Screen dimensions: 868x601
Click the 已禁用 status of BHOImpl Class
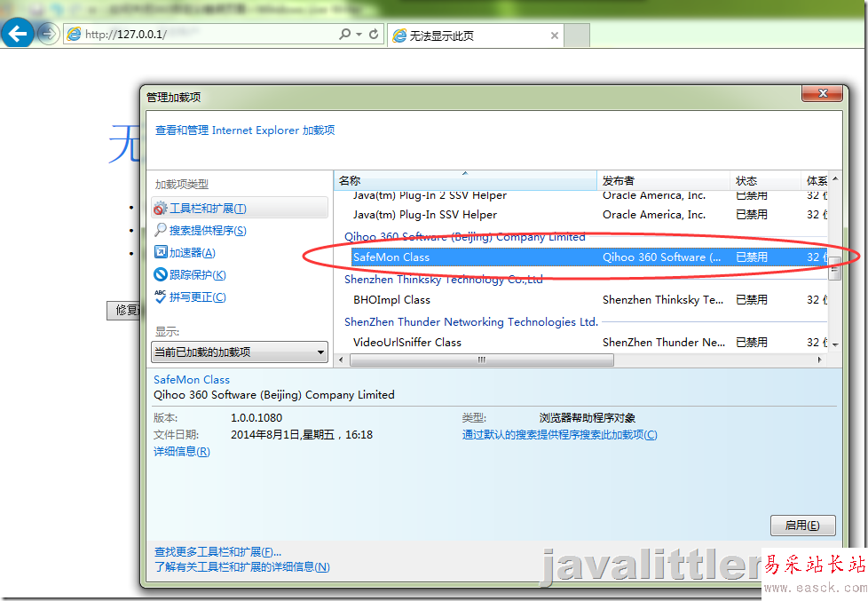pos(751,300)
